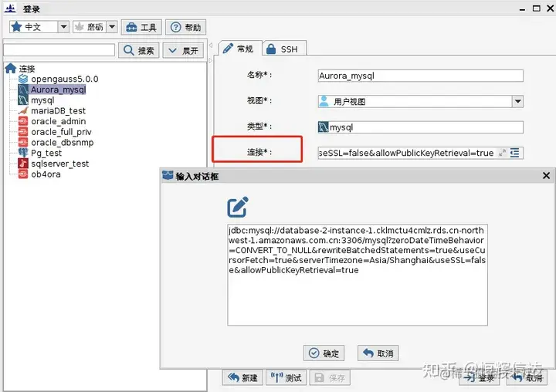The height and width of the screenshot is (392, 556).
Task: Switch to the SSH tab
Action: click(283, 49)
